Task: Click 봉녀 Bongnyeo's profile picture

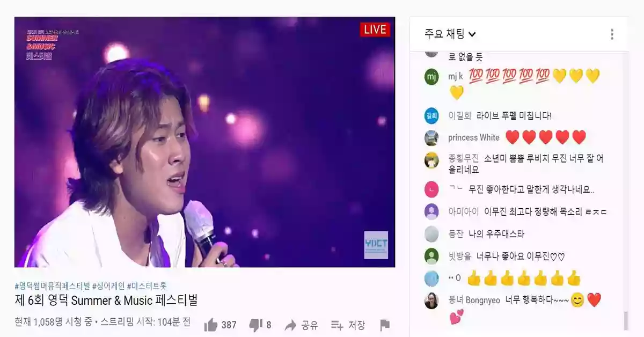Action: point(431,301)
